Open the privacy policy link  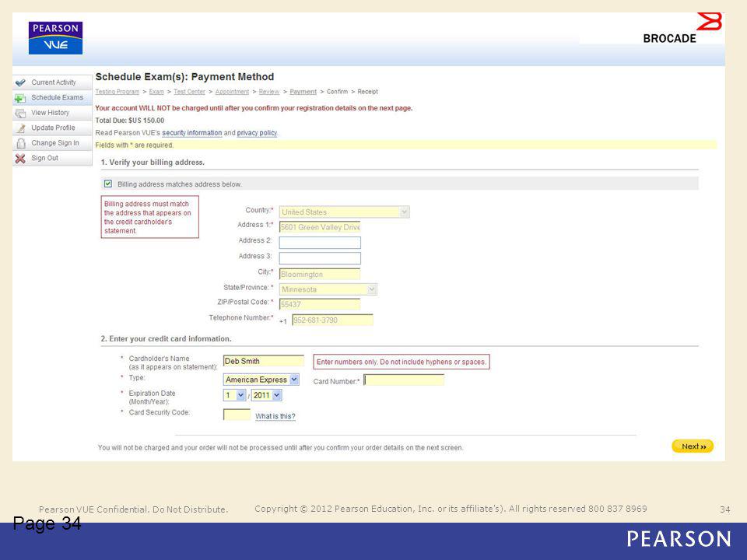coord(257,133)
